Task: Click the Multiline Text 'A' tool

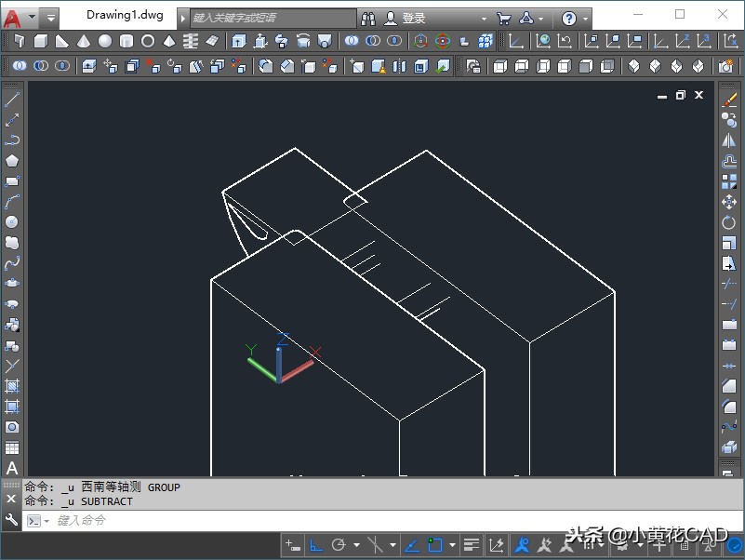Action: coord(12,468)
